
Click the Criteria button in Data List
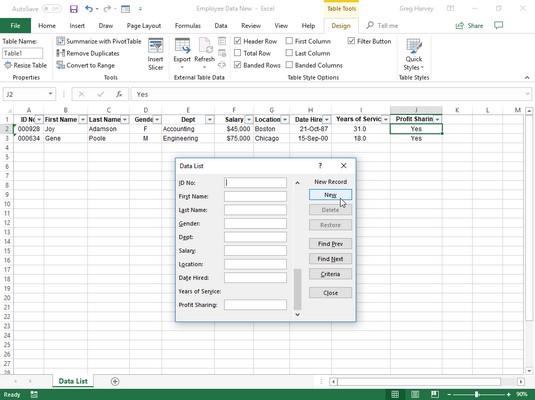[330, 274]
